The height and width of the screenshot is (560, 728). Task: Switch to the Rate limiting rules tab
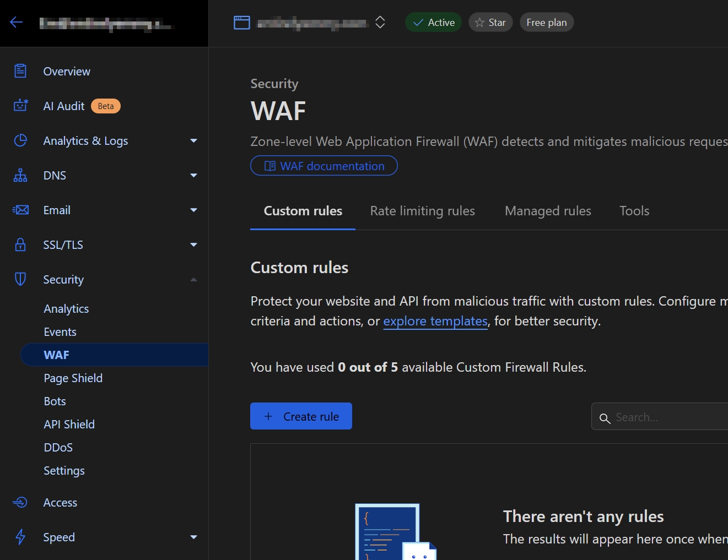(422, 211)
